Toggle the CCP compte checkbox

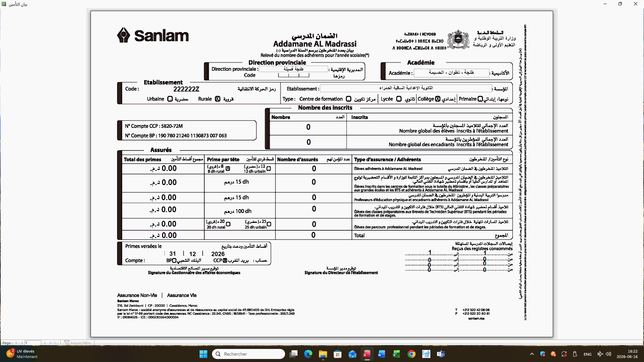[225, 260]
